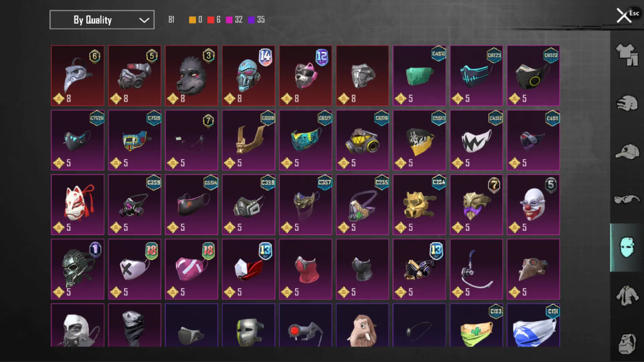Open the outfit set category icon
Screen dimensions: 644x362
[627, 55]
